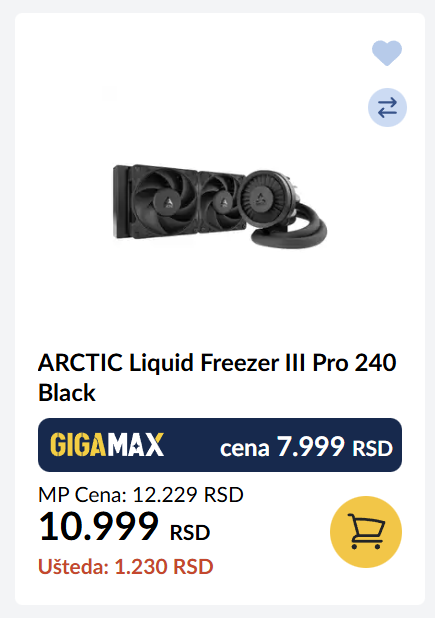The width and height of the screenshot is (435, 618).
Task: Click the middle radiator fan in photo
Action: 221,202
